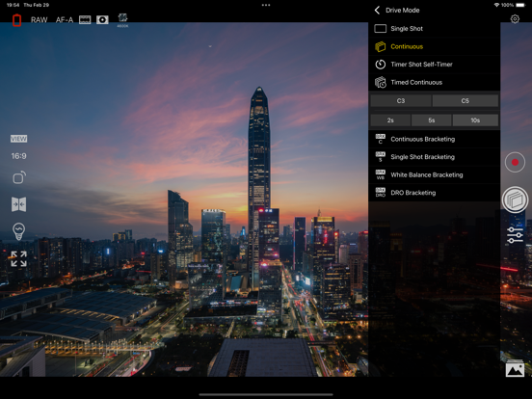Open the adjustment sliders icon

pos(515,235)
